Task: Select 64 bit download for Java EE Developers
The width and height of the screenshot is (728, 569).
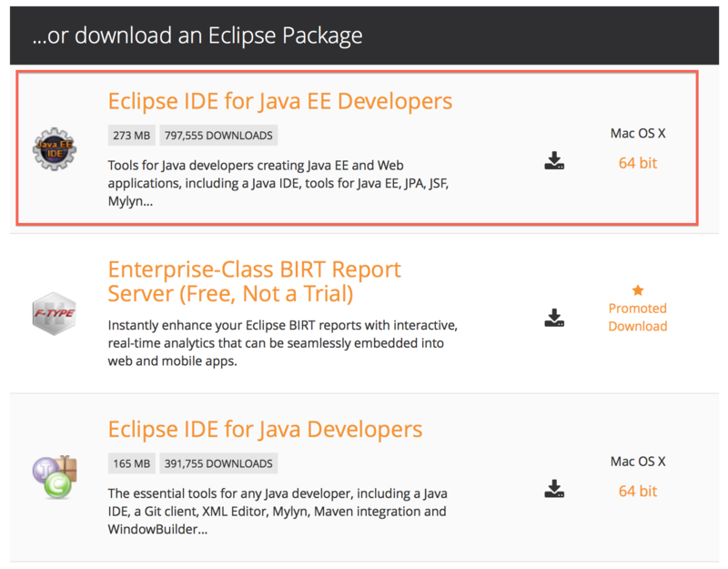Action: (637, 163)
